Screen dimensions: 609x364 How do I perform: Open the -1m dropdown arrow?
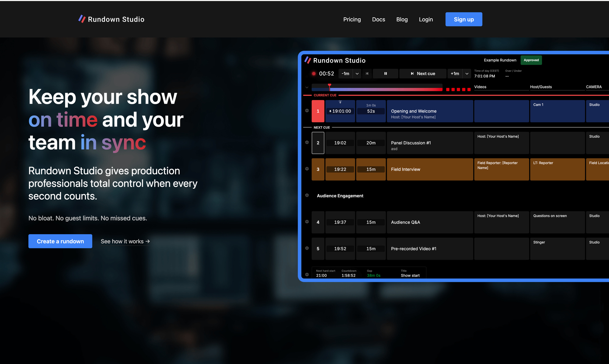(x=357, y=74)
